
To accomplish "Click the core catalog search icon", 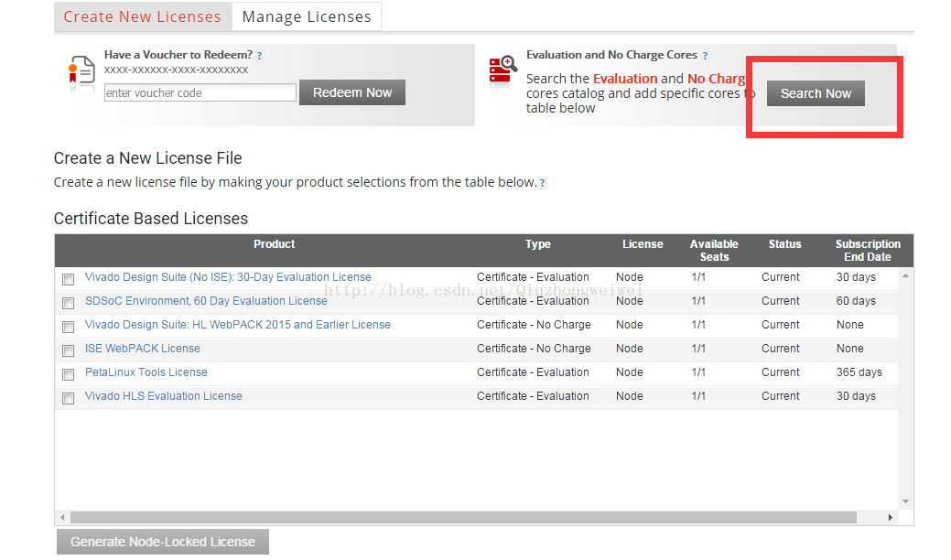I will pos(503,70).
